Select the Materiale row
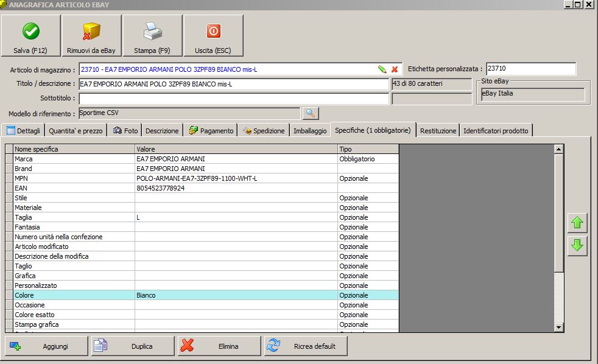 206,208
